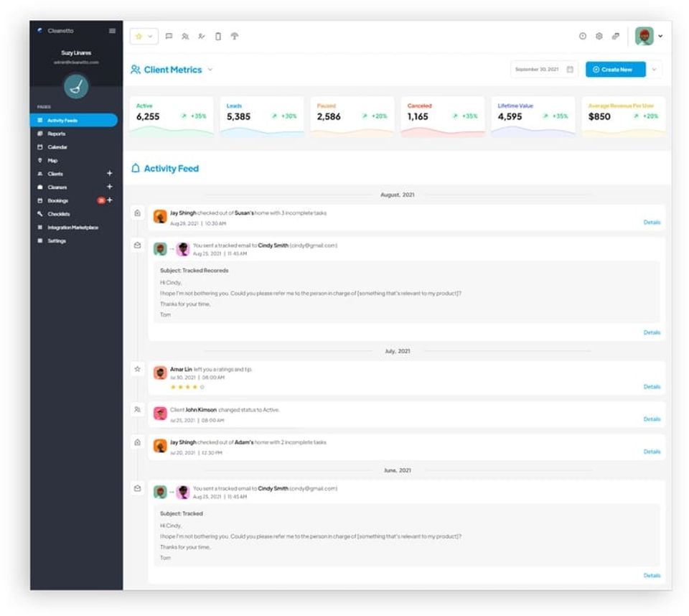Click star icon beside Amar Lin rating
This screenshot has height=616, width=689.
138,369
